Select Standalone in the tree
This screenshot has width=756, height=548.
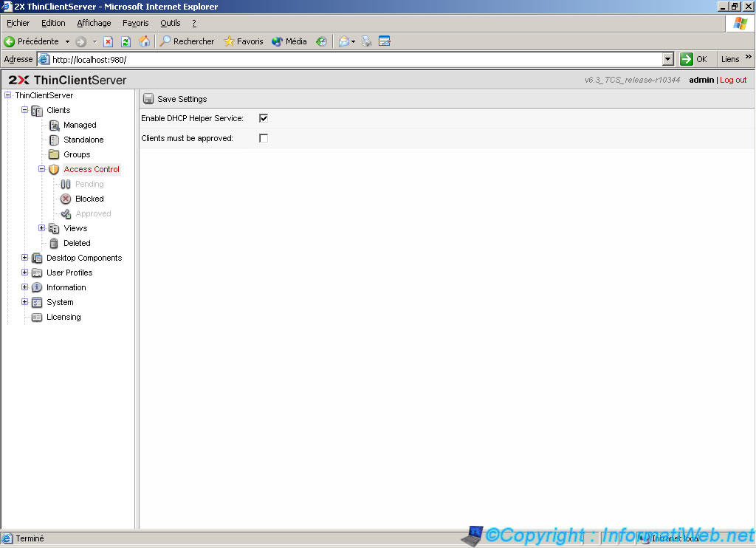(x=83, y=140)
